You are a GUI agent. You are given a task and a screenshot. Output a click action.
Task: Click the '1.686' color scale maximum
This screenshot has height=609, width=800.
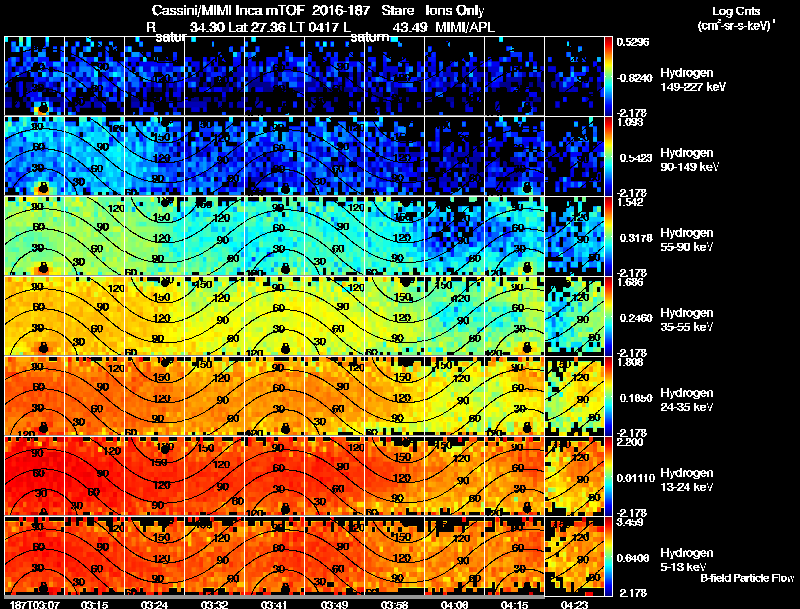coord(630,282)
